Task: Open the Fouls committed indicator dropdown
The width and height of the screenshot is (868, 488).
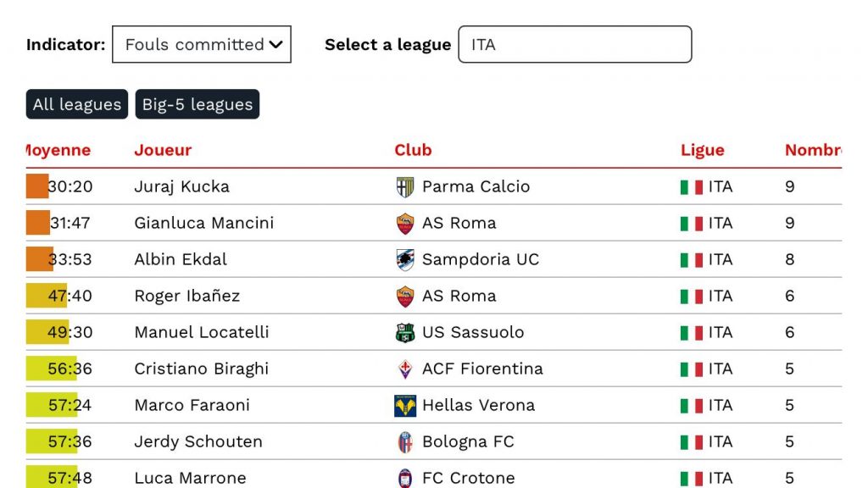Action: (202, 44)
